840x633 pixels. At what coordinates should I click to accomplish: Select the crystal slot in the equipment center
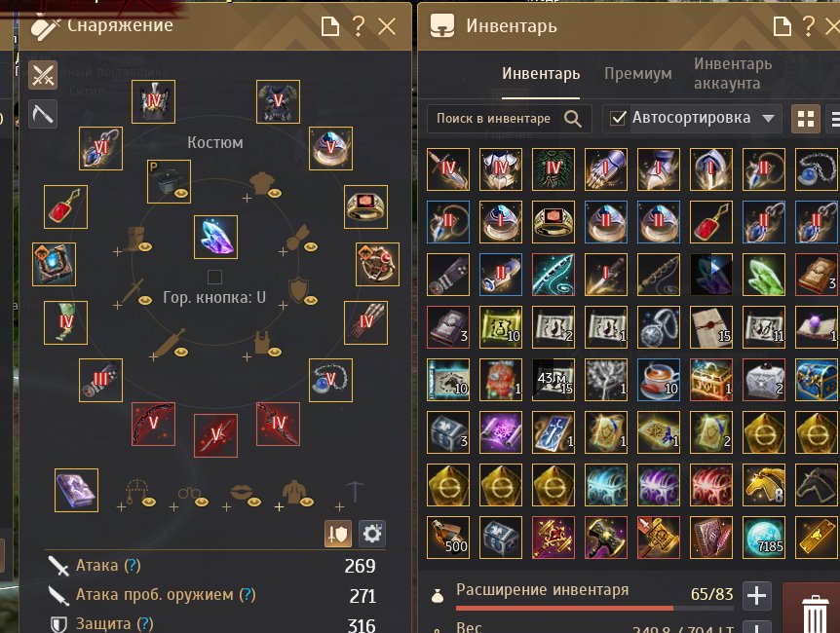[215, 238]
